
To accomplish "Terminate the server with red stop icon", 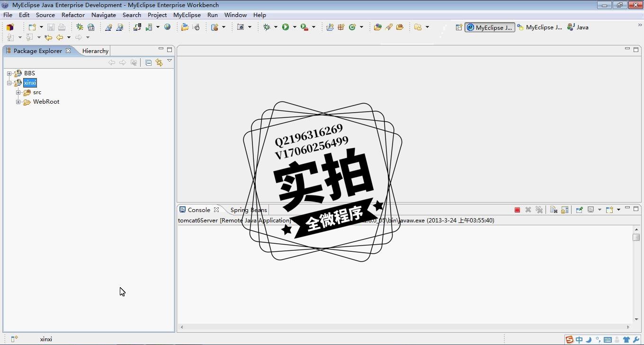I will click(x=517, y=210).
